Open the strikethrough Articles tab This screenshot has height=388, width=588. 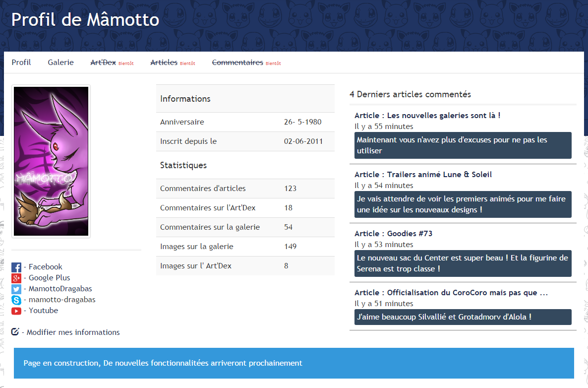coord(164,63)
